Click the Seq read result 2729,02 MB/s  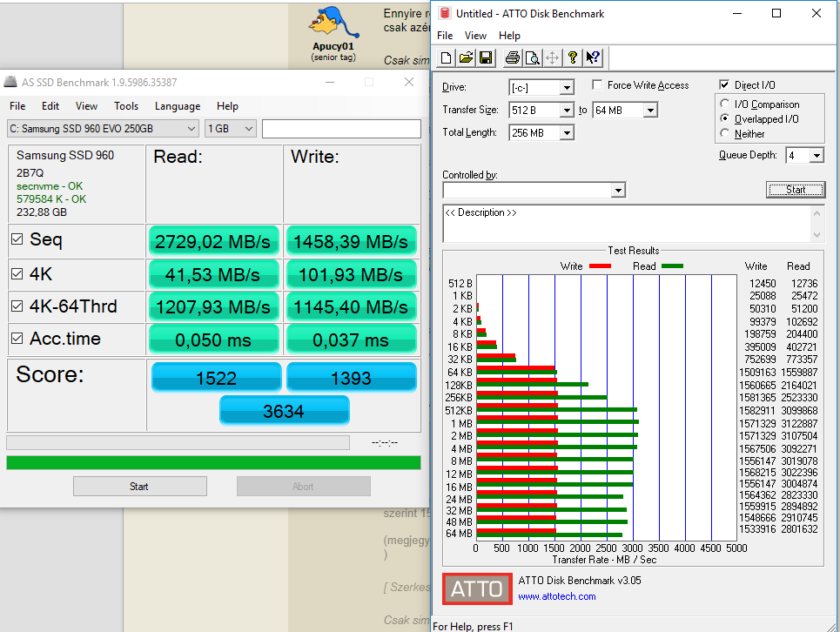pos(213,241)
